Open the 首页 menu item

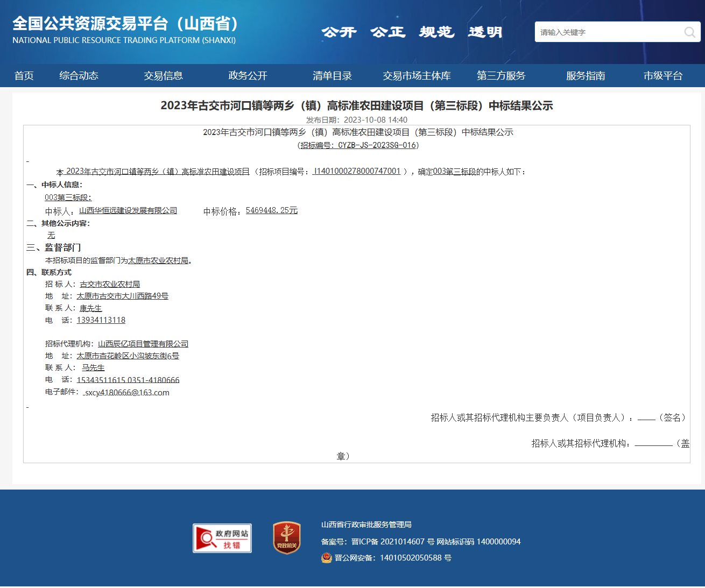click(x=24, y=76)
